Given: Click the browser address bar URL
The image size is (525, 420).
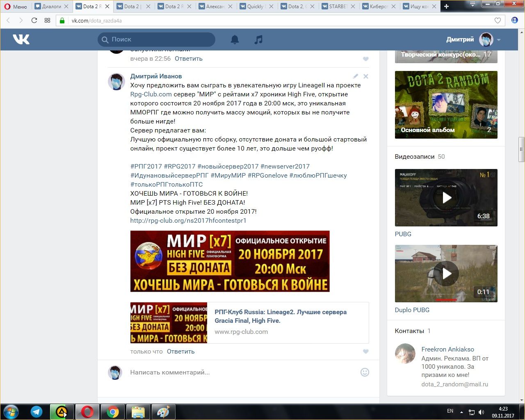Looking at the screenshot, I should (97, 21).
